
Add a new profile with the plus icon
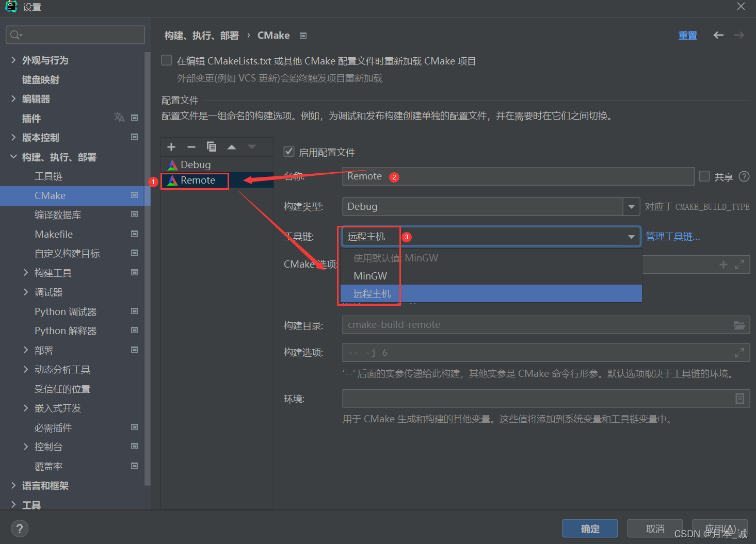pyautogui.click(x=171, y=147)
